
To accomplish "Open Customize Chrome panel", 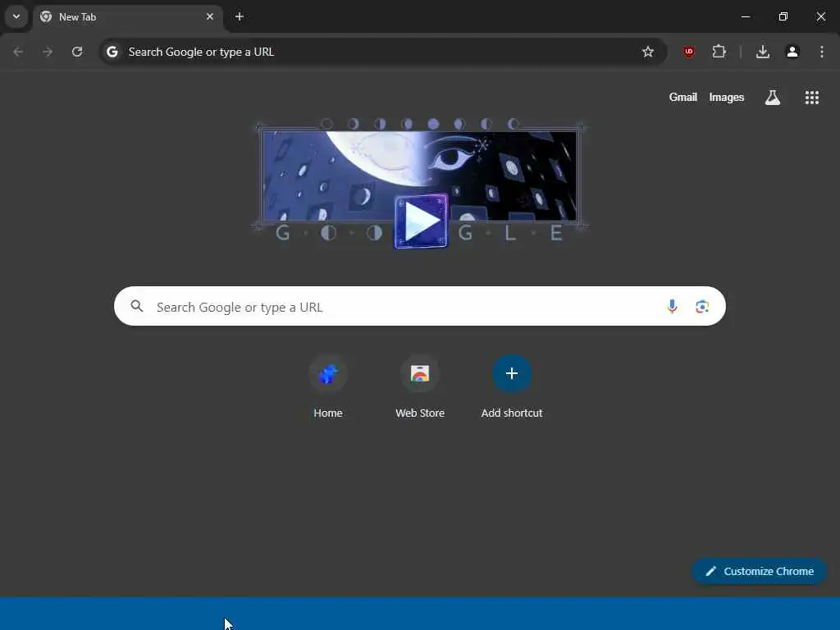I will click(x=760, y=572).
